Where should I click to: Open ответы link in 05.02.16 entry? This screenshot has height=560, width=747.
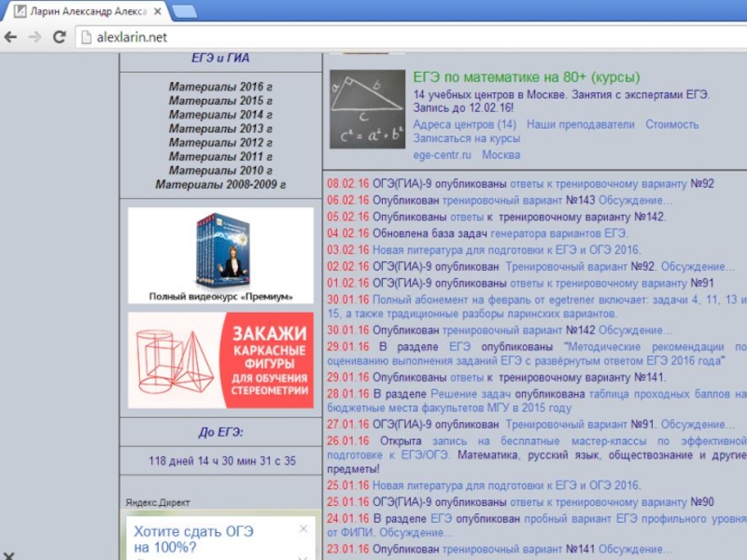pos(467,217)
